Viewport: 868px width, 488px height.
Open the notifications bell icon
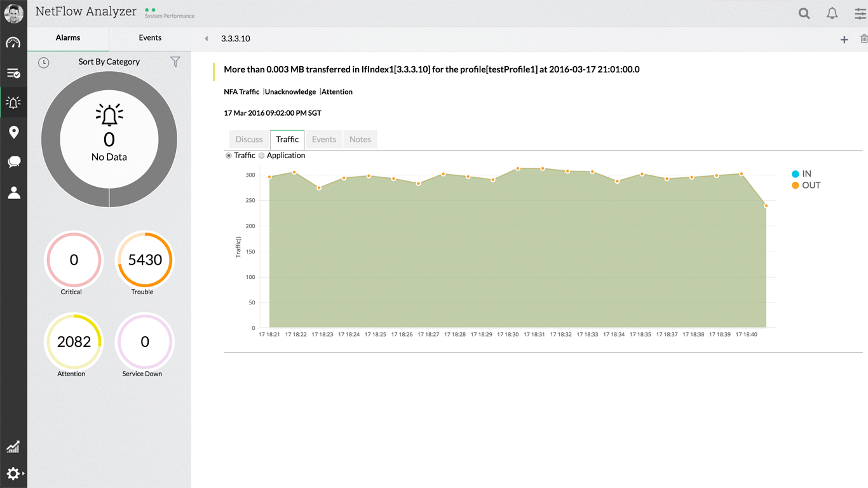[832, 13]
